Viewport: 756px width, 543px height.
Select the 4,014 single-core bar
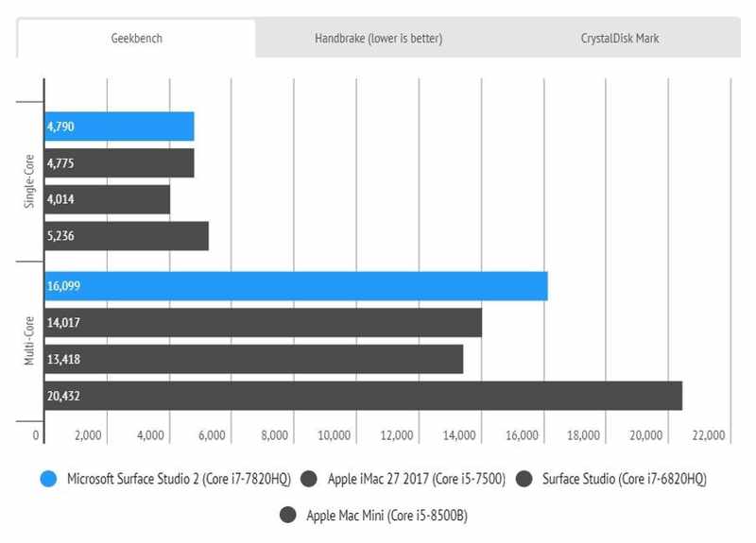(x=107, y=199)
